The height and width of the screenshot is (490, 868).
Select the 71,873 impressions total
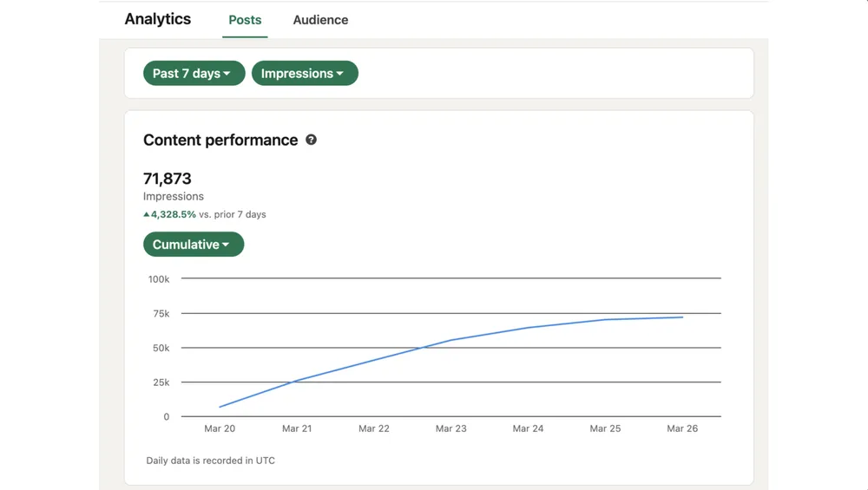pos(168,179)
